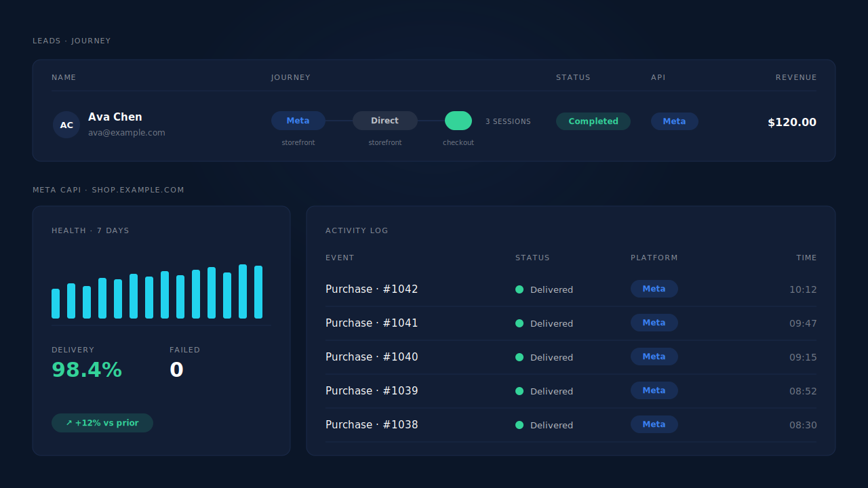Screen dimensions: 868x488
Task: Click the green checkout journey step pill
Action: tap(458, 121)
